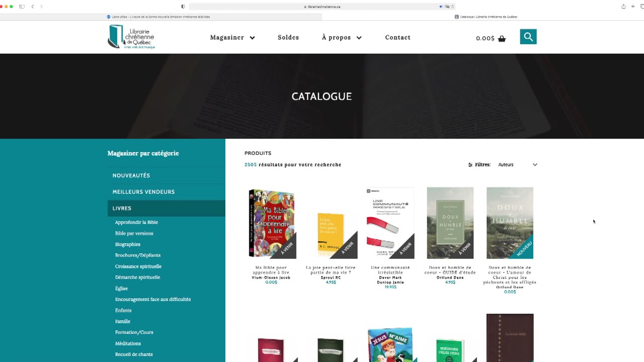Click the Ma Bible pour apprendre à lire cover
644x362 pixels.
pyautogui.click(x=271, y=223)
